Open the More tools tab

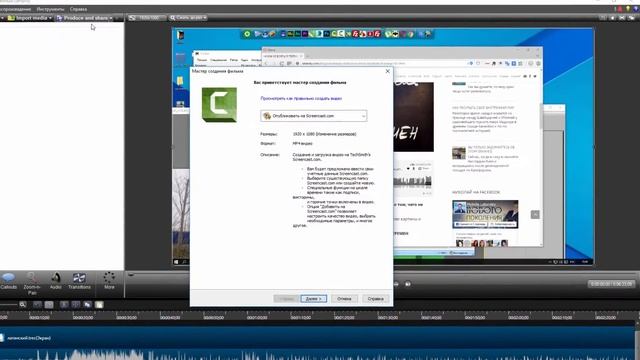pyautogui.click(x=109, y=281)
